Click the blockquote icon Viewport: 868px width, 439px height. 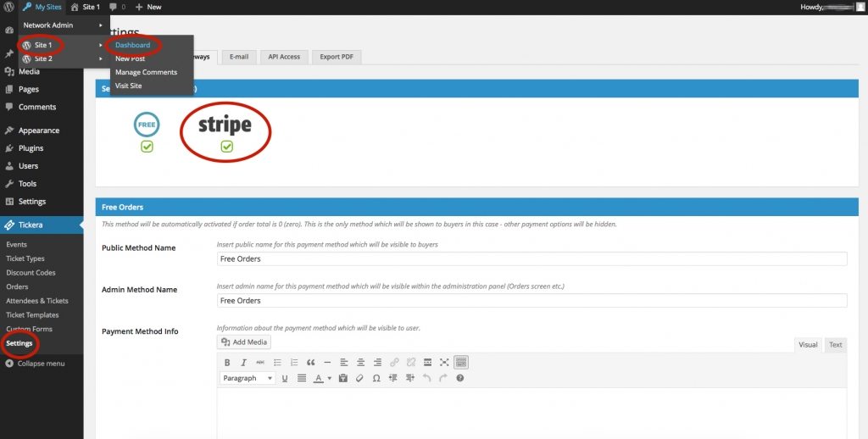[310, 363]
